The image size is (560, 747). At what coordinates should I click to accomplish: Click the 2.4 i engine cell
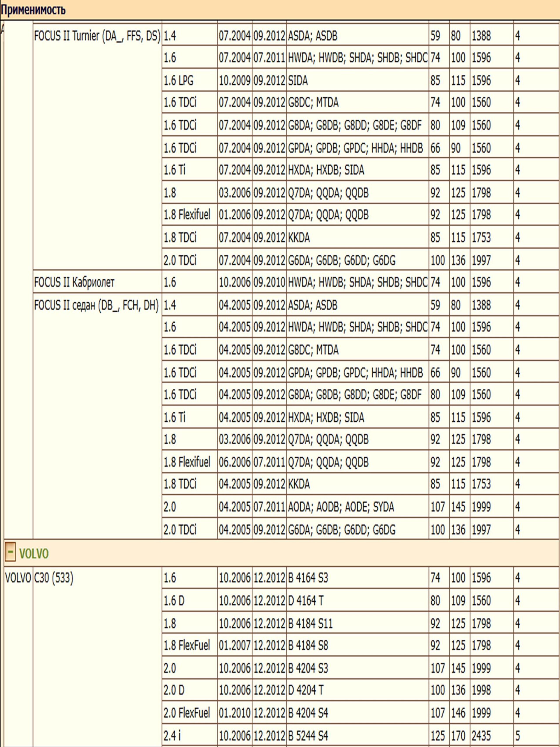(172, 735)
